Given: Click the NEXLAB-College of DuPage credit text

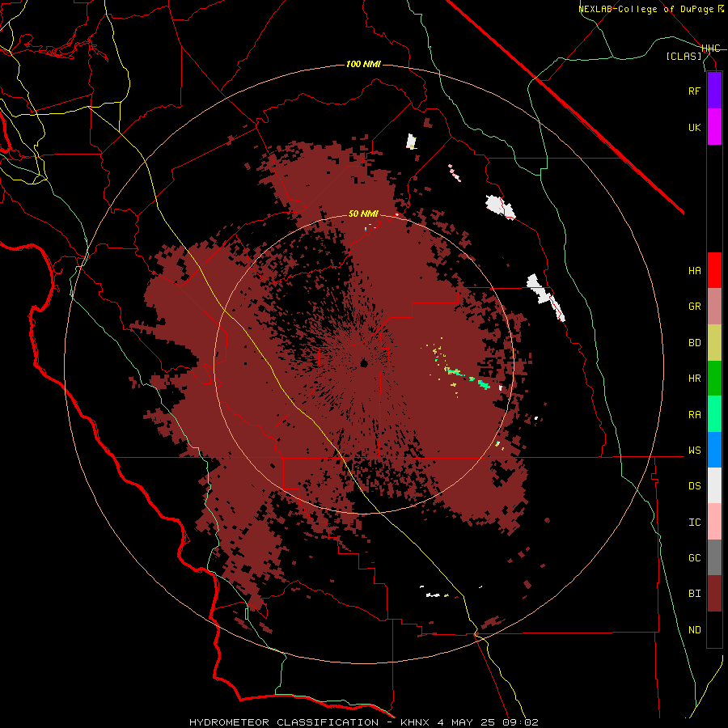Looking at the screenshot, I should point(650,9).
